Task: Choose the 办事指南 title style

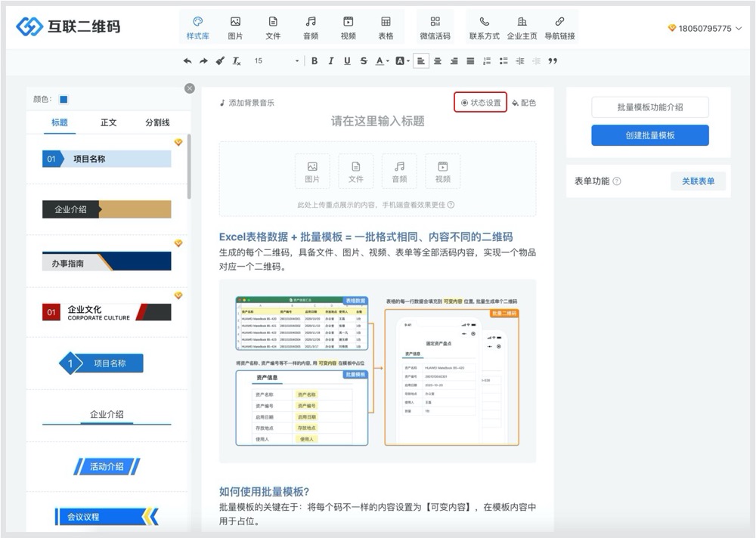Action: point(107,261)
